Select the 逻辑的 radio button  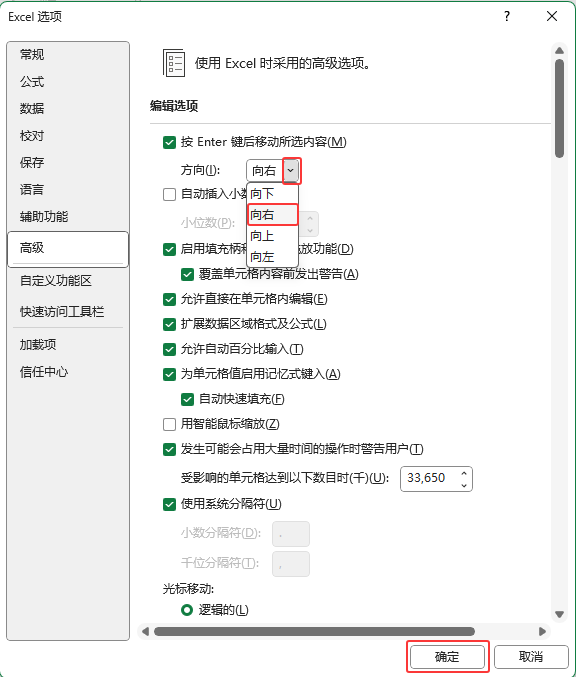pos(187,610)
